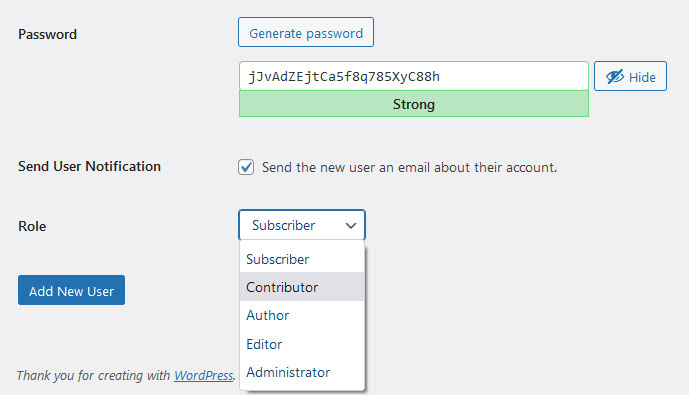
Task: Uncheck the Send User Notification checkbox
Action: (x=246, y=167)
